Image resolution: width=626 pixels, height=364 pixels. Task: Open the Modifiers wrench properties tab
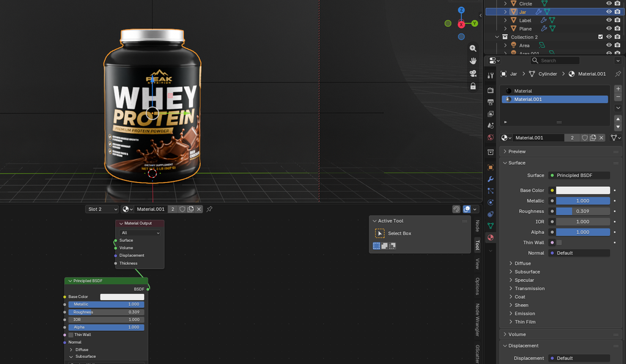[x=491, y=179]
